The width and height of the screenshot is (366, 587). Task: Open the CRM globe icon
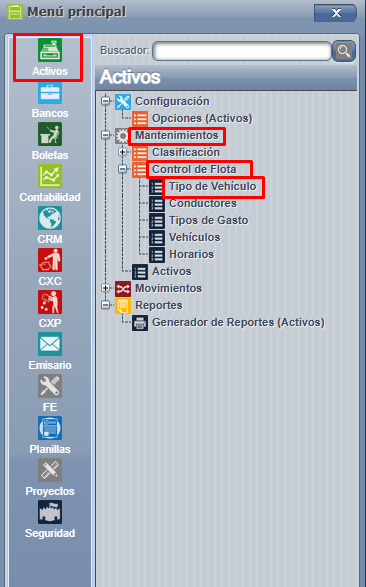pyautogui.click(x=50, y=218)
